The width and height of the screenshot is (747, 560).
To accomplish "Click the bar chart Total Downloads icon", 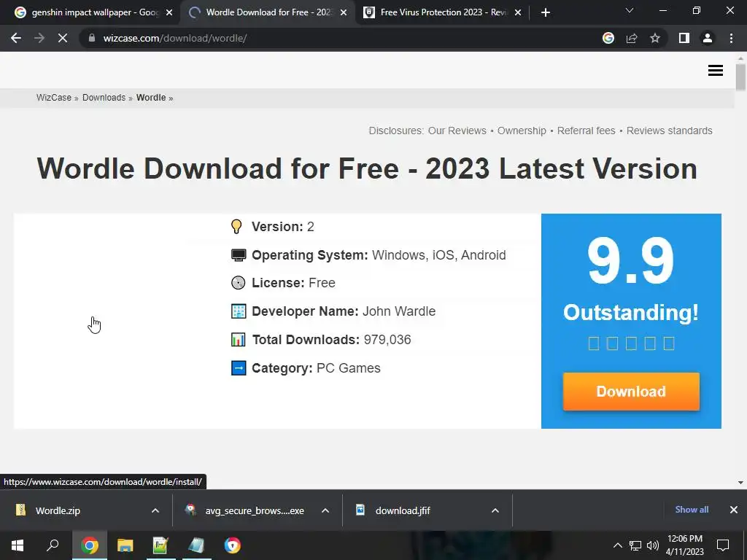I will click(x=239, y=340).
